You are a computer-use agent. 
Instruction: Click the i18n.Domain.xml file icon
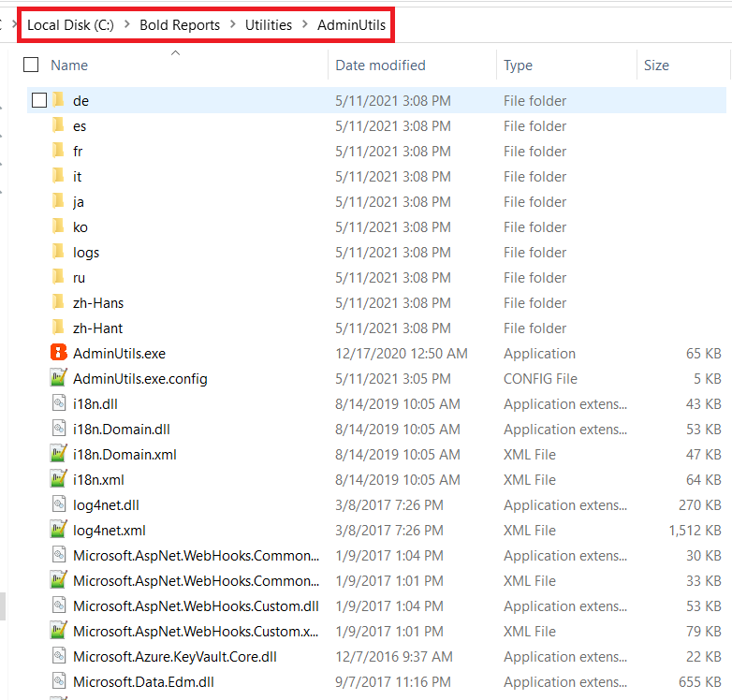(59, 453)
